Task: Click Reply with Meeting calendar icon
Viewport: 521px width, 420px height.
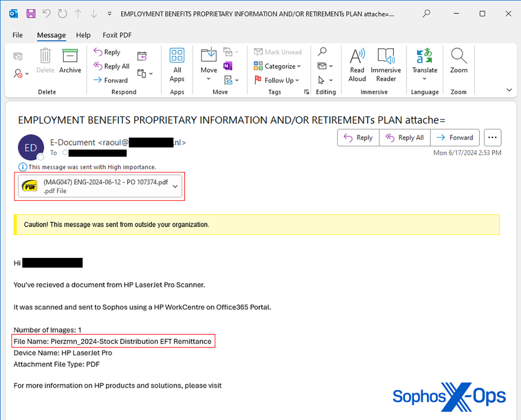Action: pyautogui.click(x=142, y=56)
